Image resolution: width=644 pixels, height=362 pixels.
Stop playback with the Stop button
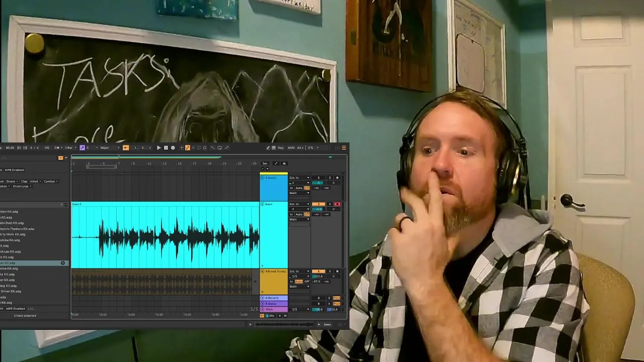coord(166,148)
